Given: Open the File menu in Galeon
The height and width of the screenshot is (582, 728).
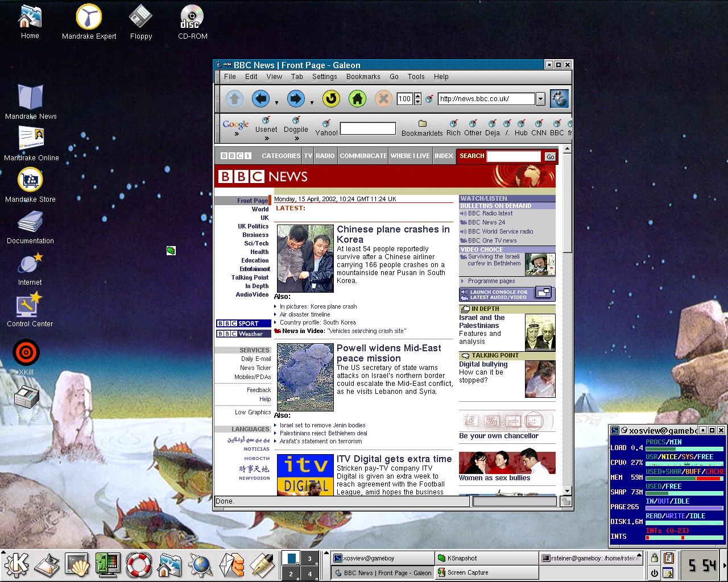Looking at the screenshot, I should [230, 77].
